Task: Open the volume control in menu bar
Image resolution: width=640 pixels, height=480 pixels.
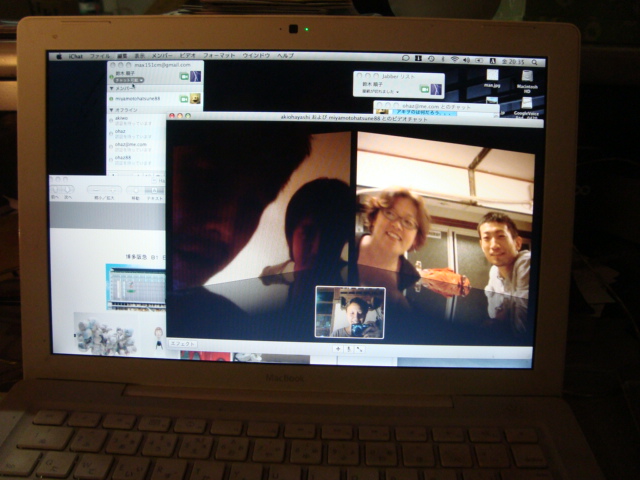Action: pyautogui.click(x=467, y=60)
